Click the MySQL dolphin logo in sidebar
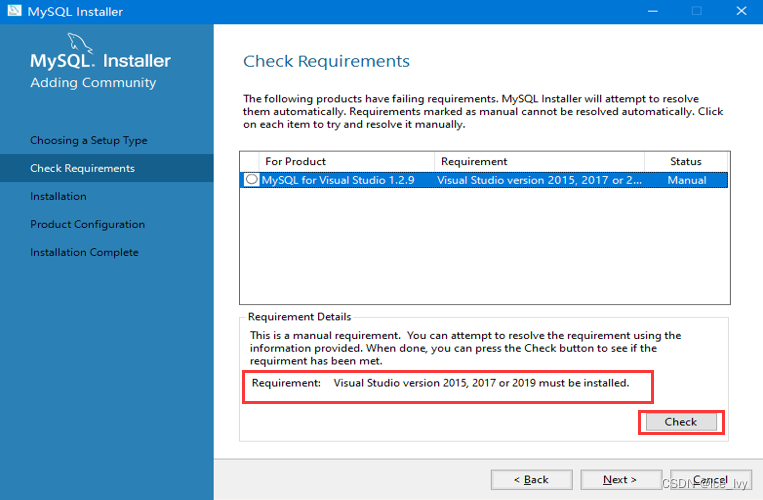Screen dimensions: 763x500 [80, 43]
